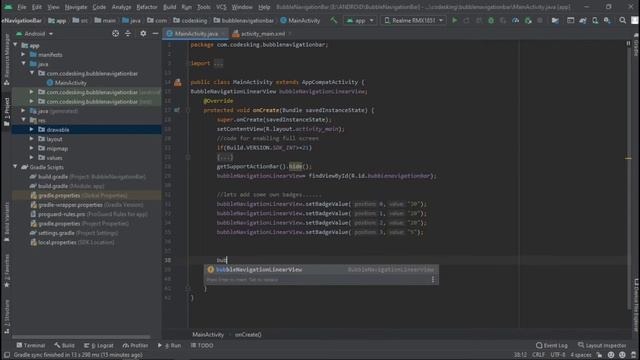Open proguard-rules.pro in project tree
The width and height of the screenshot is (640, 360).
[x=89, y=214]
